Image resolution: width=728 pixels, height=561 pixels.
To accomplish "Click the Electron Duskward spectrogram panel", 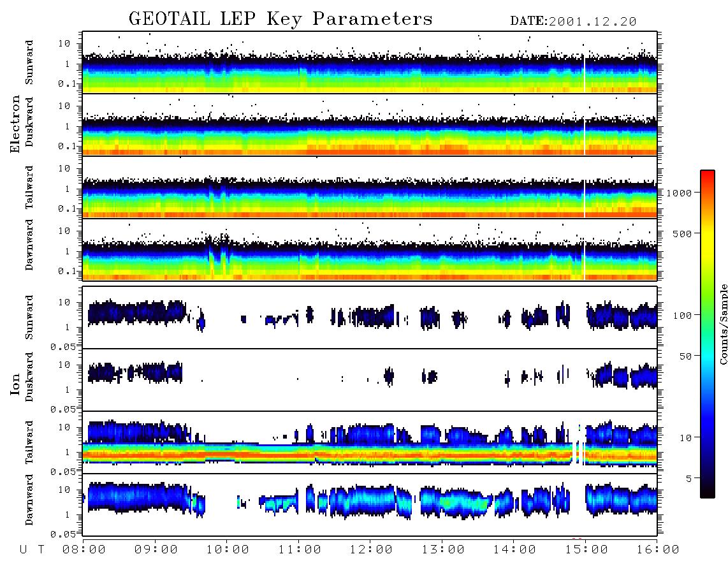I will [x=370, y=125].
